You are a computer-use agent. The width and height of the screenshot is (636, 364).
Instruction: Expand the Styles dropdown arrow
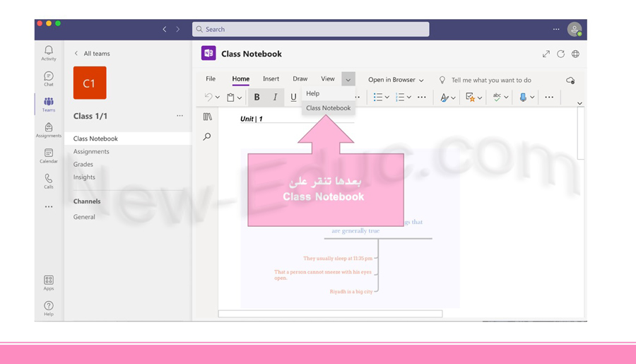pyautogui.click(x=453, y=98)
